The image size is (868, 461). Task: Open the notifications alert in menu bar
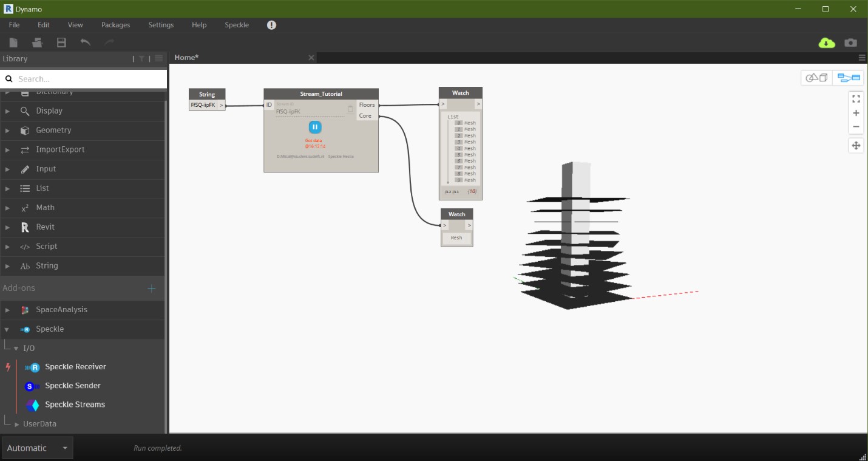point(271,25)
